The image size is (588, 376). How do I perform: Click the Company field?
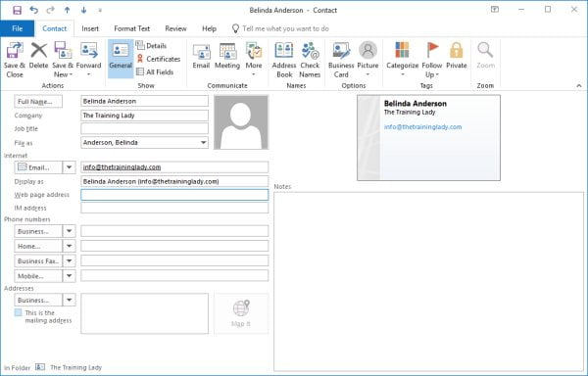(x=144, y=116)
